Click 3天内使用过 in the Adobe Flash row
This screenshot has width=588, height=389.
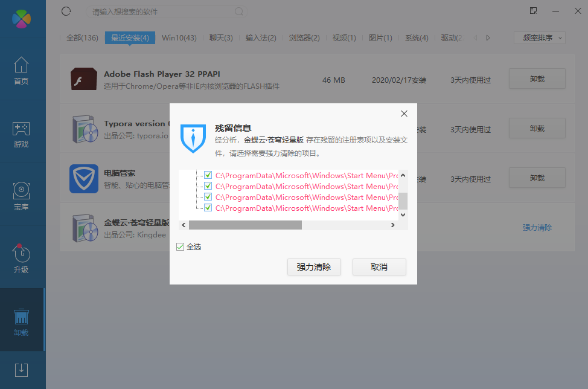(471, 80)
